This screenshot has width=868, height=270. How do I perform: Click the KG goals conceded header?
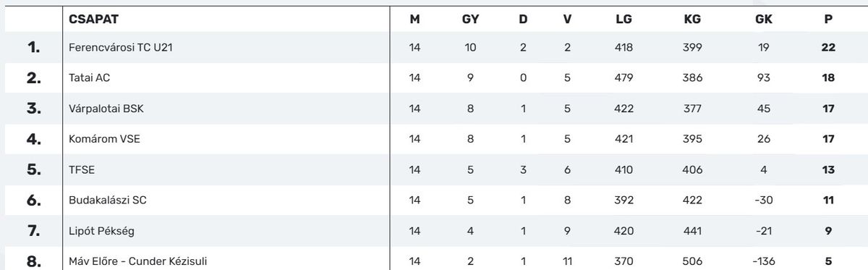[x=692, y=20]
